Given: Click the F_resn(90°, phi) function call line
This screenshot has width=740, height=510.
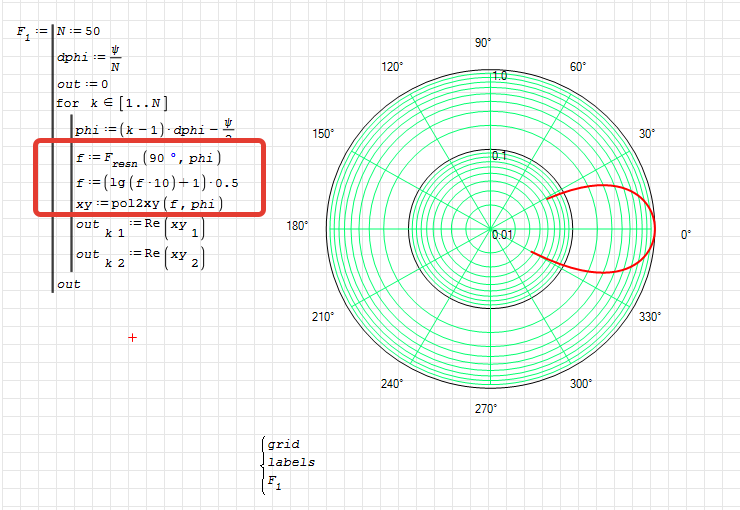Looking at the screenshot, I should [147, 158].
